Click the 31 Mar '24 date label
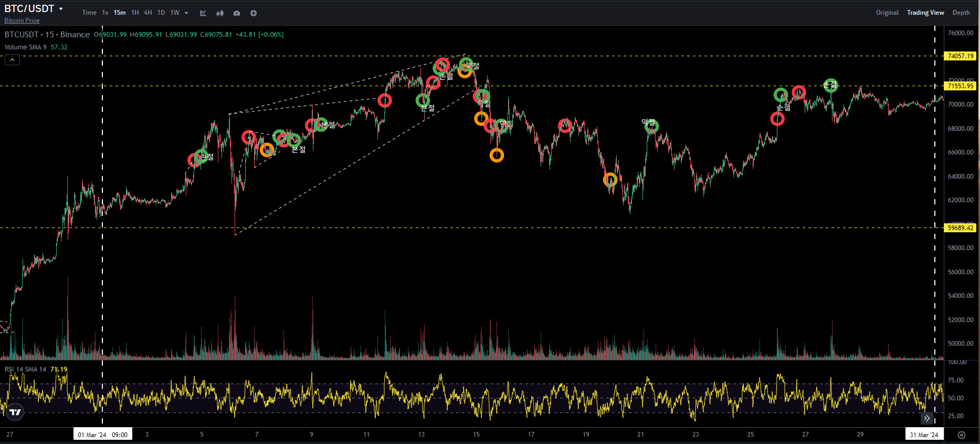 924,435
